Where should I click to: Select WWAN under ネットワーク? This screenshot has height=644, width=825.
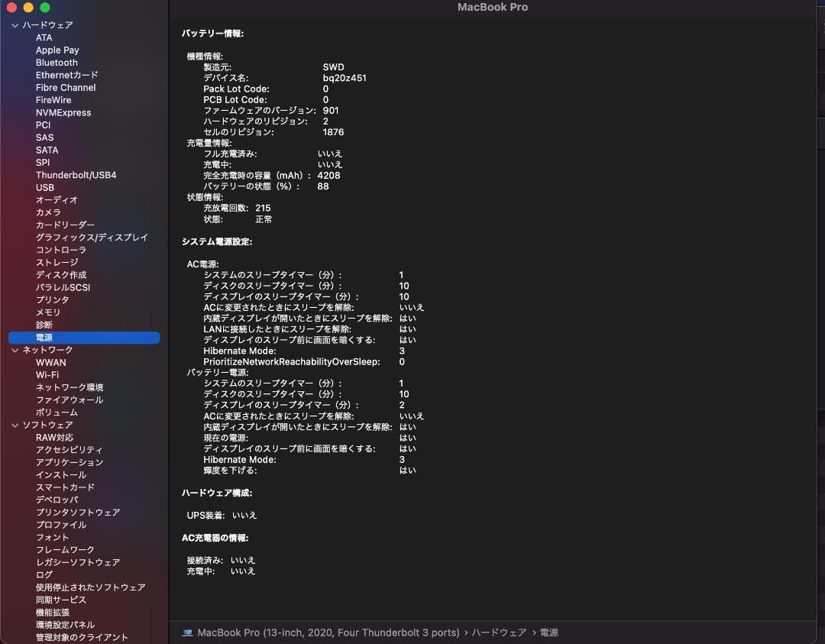[x=51, y=363]
